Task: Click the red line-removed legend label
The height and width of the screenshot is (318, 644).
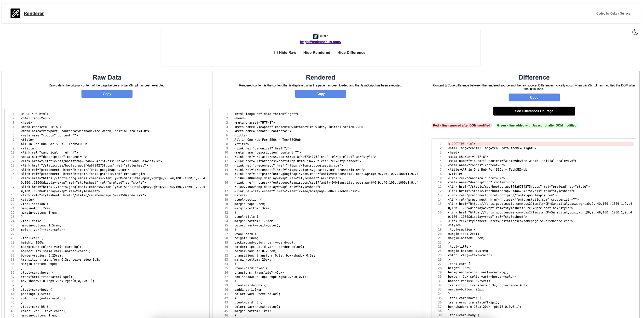Action: 461,125
